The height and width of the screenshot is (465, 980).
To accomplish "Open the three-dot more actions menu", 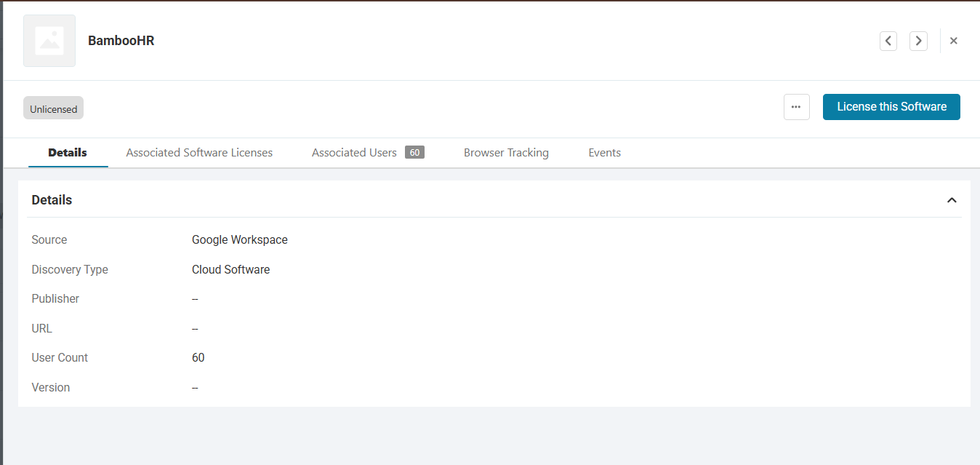I will (797, 107).
